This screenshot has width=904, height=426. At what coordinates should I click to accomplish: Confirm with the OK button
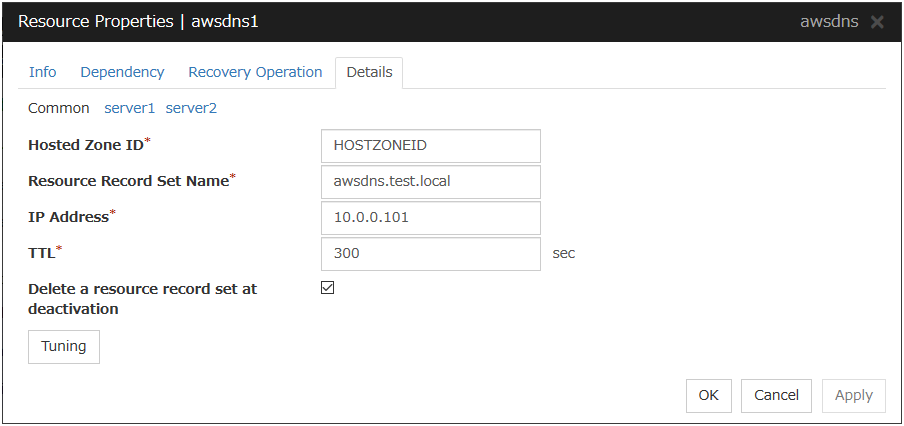709,395
